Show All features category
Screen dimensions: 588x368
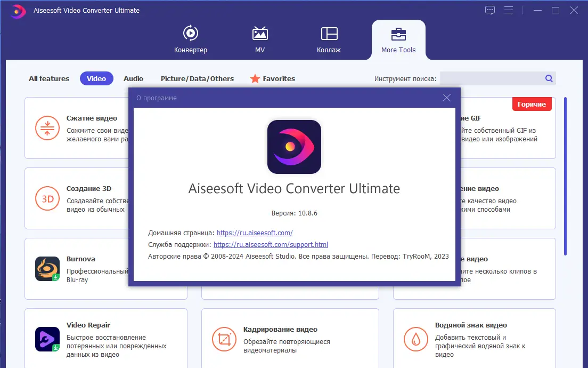[x=49, y=78]
